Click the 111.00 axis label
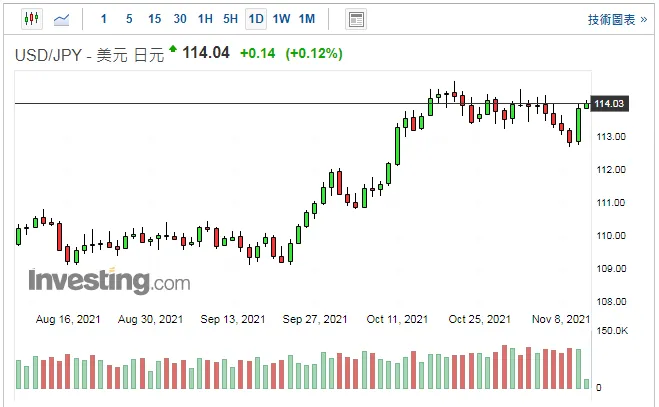The width and height of the screenshot is (659, 407). click(611, 203)
